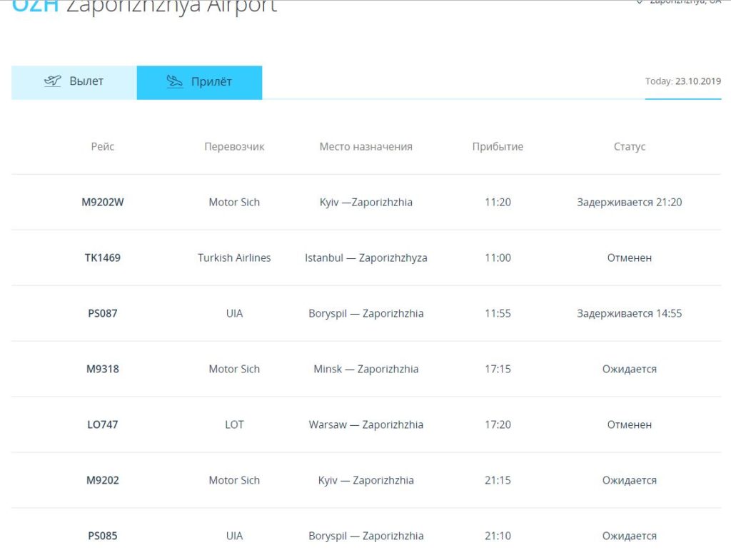Click the Задерживается 21:20 status

point(629,202)
